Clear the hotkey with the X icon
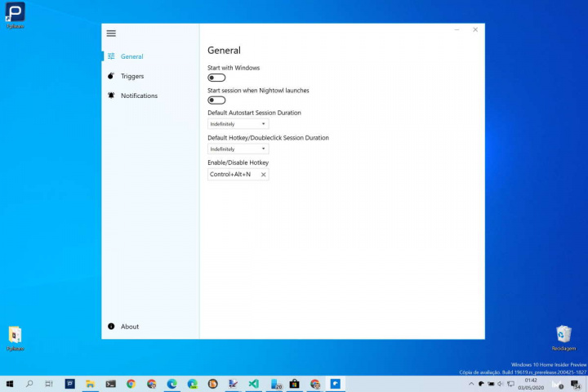Viewport: 588px width, 392px height. click(x=263, y=175)
